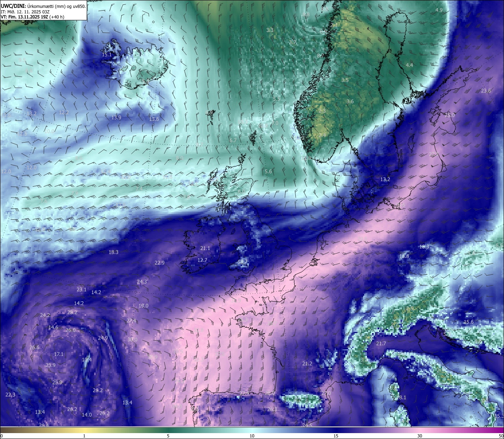504x439 pixels.
Task: Click the colorbar tick label 30
Action: tap(420, 436)
